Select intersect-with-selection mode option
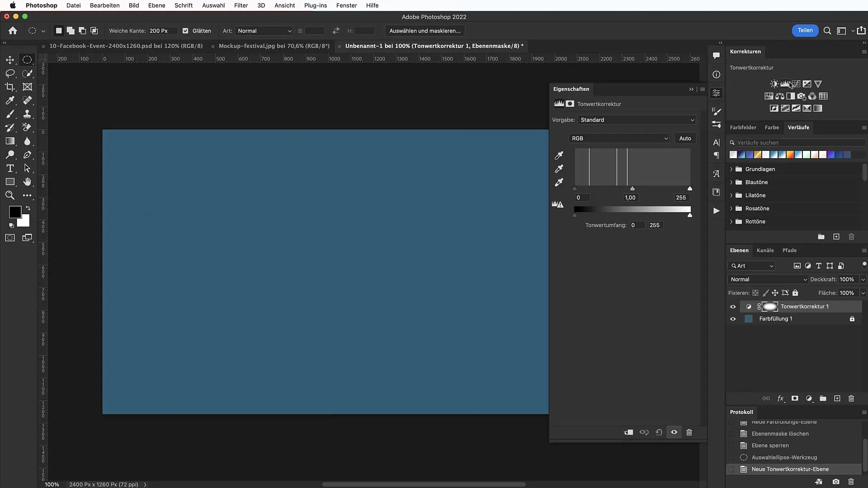This screenshot has width=868, height=488. 94,31
